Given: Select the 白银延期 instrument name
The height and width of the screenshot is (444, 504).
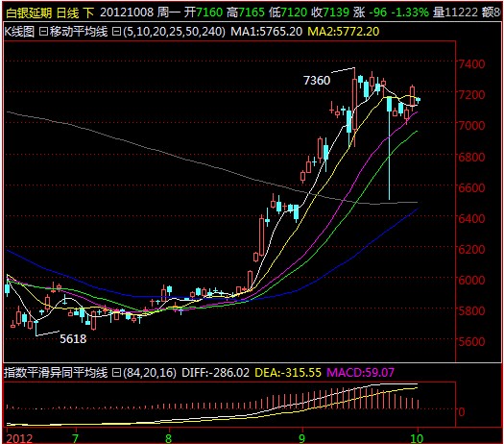Looking at the screenshot, I should click(x=29, y=12).
